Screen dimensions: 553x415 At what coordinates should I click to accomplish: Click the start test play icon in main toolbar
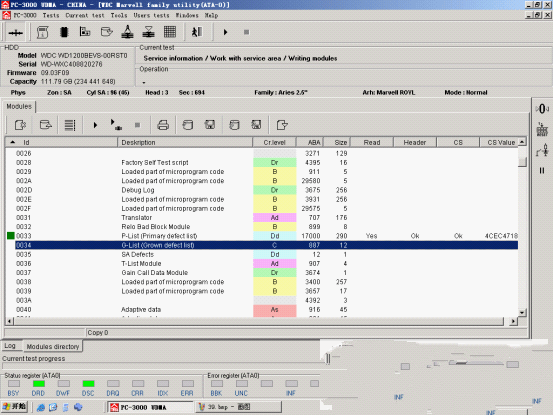[225, 32]
